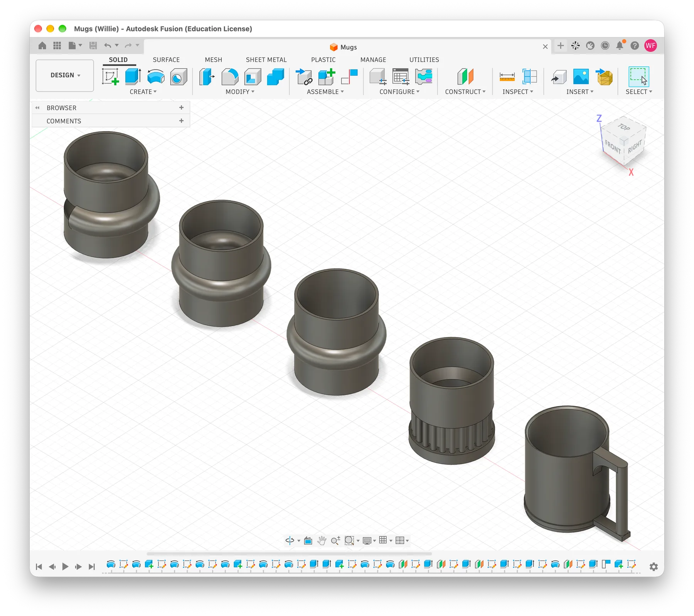Expand the CREATE menu
Screen dimensions: 694x616
click(x=143, y=92)
